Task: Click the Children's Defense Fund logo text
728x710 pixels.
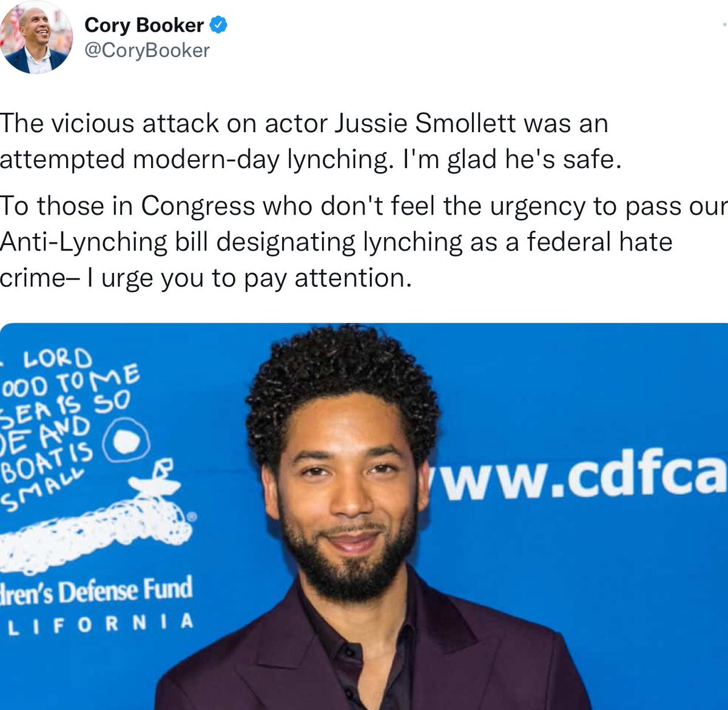Action: (96, 590)
